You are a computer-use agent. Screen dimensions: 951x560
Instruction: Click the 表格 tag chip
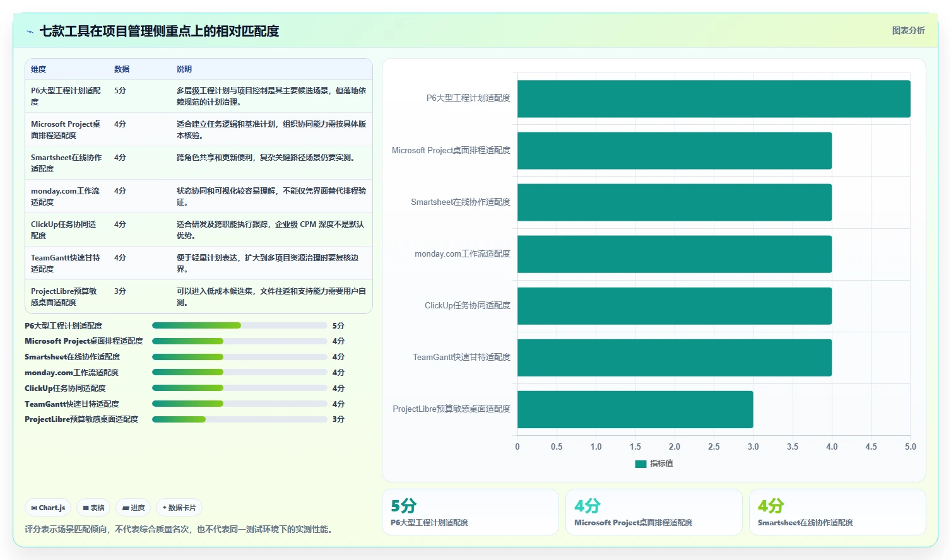click(93, 508)
